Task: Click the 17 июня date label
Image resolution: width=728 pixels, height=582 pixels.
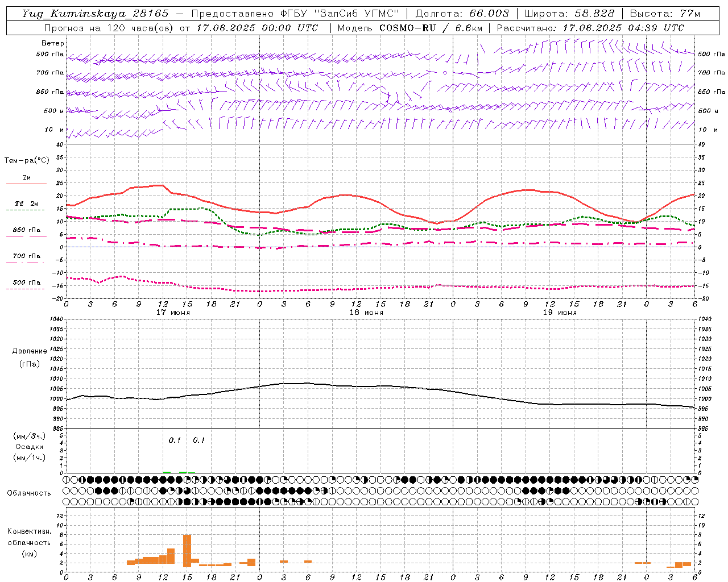Action: (x=173, y=313)
